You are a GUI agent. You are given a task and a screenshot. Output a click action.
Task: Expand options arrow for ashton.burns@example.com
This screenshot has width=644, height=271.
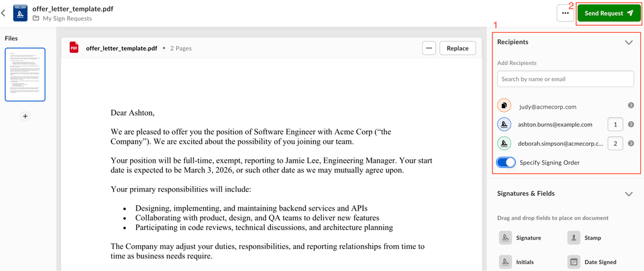click(631, 124)
